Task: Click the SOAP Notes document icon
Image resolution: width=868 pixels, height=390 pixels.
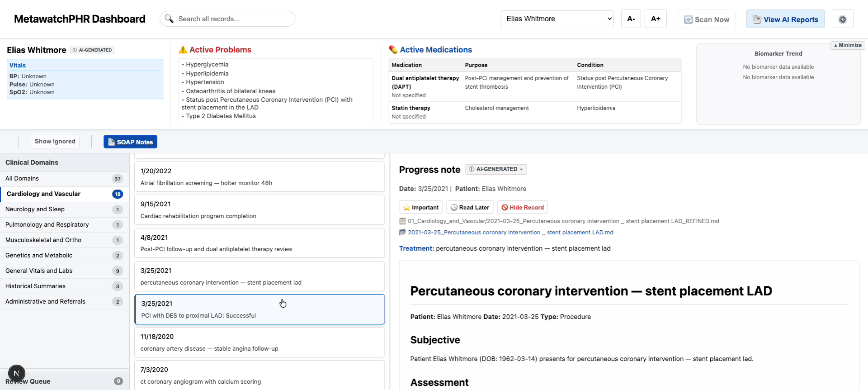Action: (111, 142)
